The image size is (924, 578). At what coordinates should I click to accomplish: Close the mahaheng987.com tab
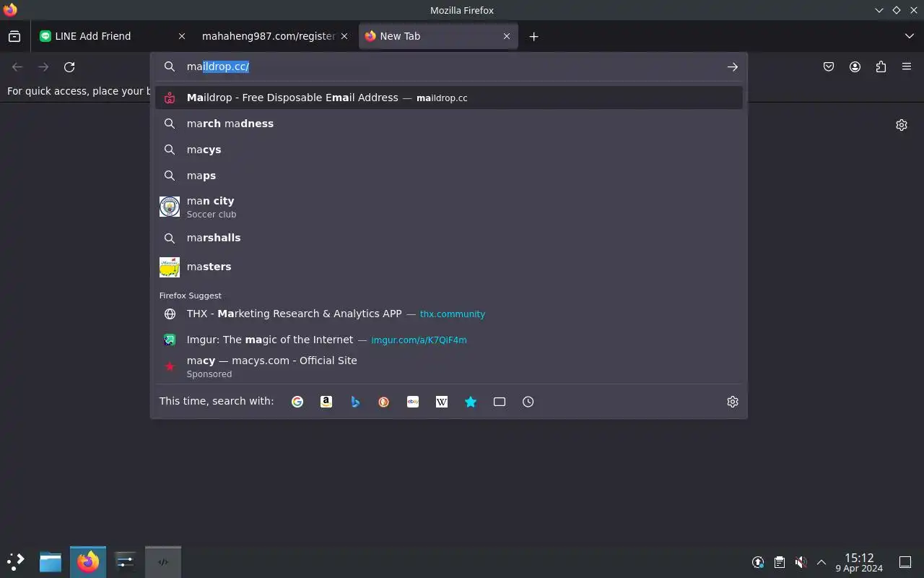(x=344, y=36)
